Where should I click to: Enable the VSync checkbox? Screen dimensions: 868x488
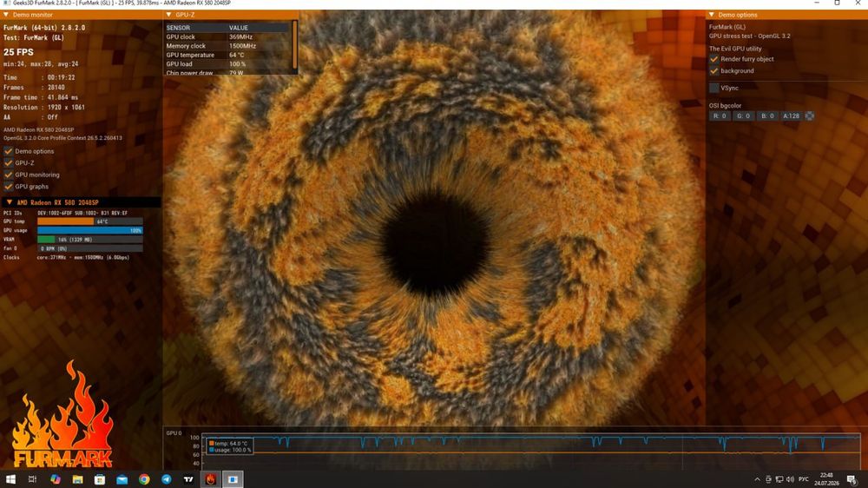click(714, 88)
